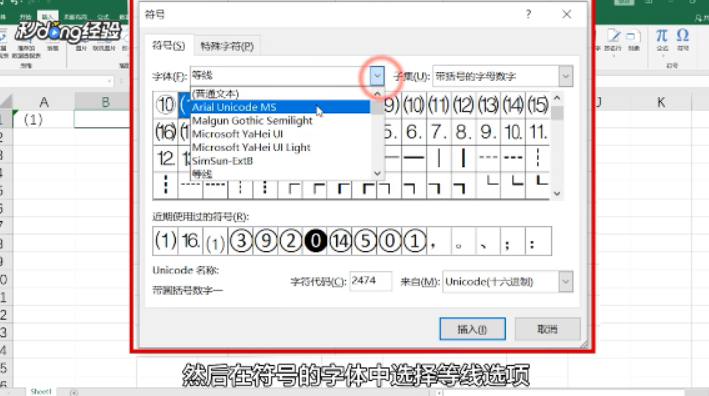Click the 插入(I) button
Screen dimensions: 709x396
point(472,329)
